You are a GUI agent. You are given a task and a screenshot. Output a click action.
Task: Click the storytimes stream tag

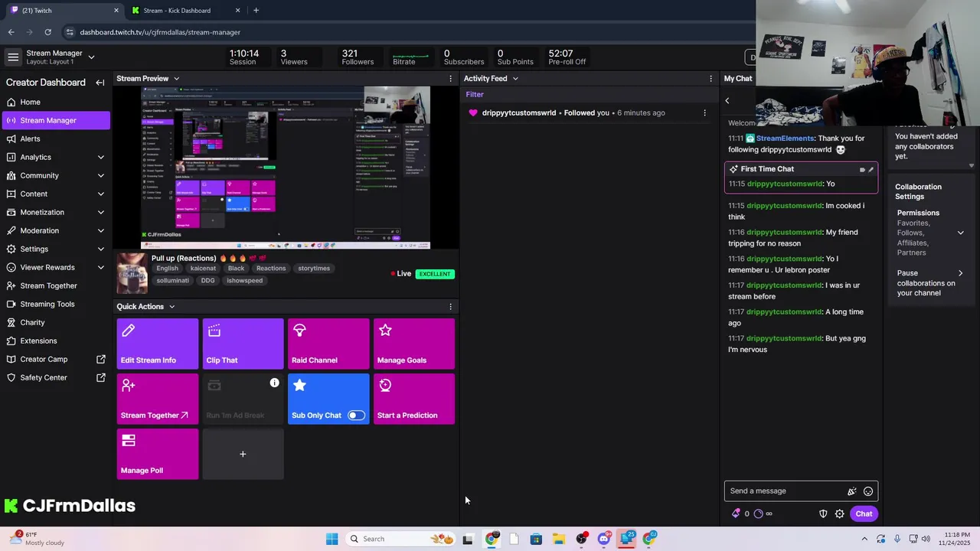pos(314,269)
